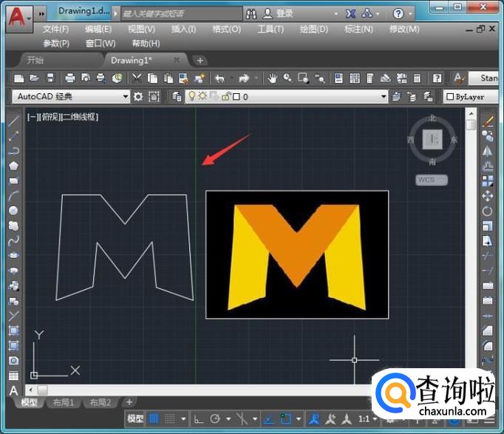Viewport: 504px width, 434px height.
Task: Toggle polar tracking in status bar
Action: point(216,418)
